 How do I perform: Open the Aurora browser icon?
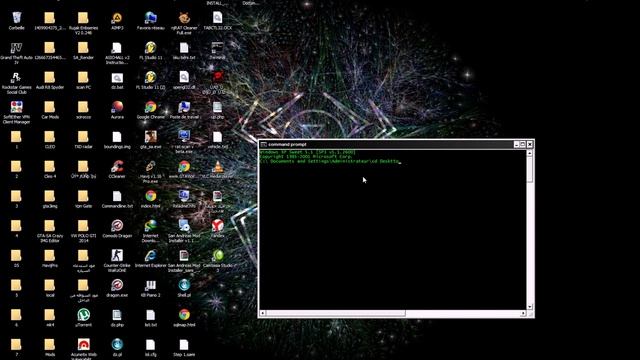tap(117, 107)
